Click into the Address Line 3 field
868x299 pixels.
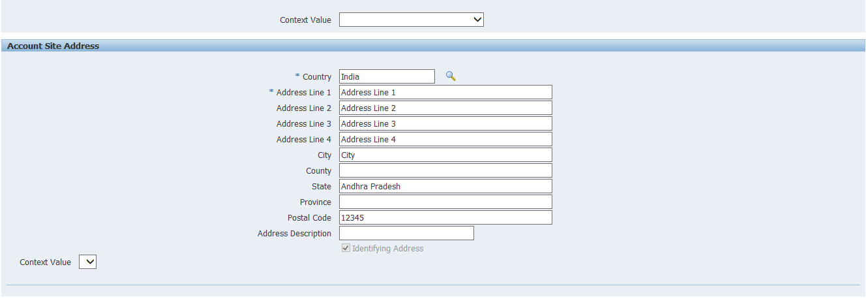click(x=445, y=123)
